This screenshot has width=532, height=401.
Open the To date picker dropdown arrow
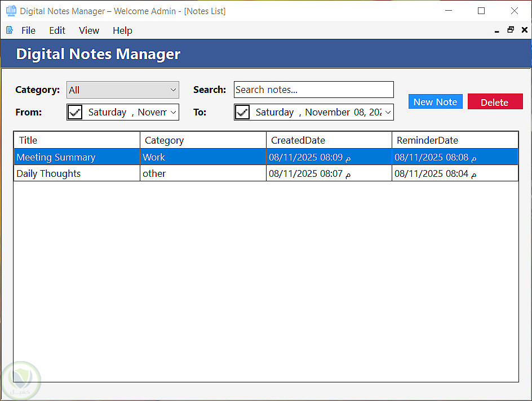point(388,112)
